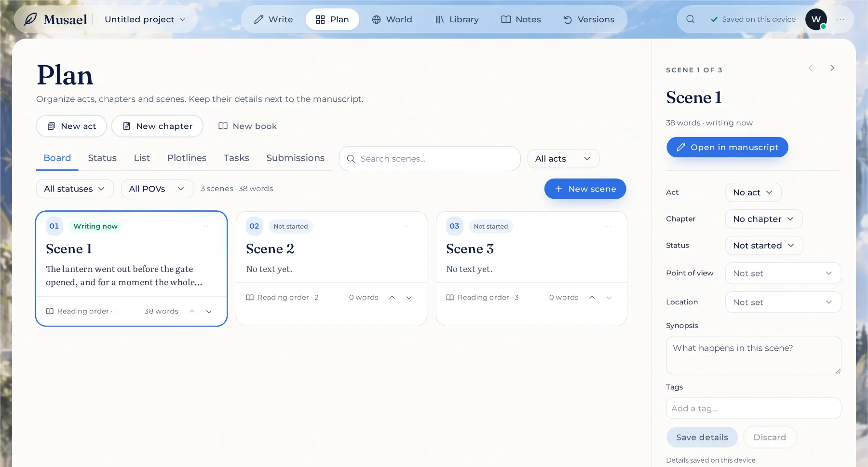
Task: Expand the All POVs filter
Action: (x=157, y=189)
